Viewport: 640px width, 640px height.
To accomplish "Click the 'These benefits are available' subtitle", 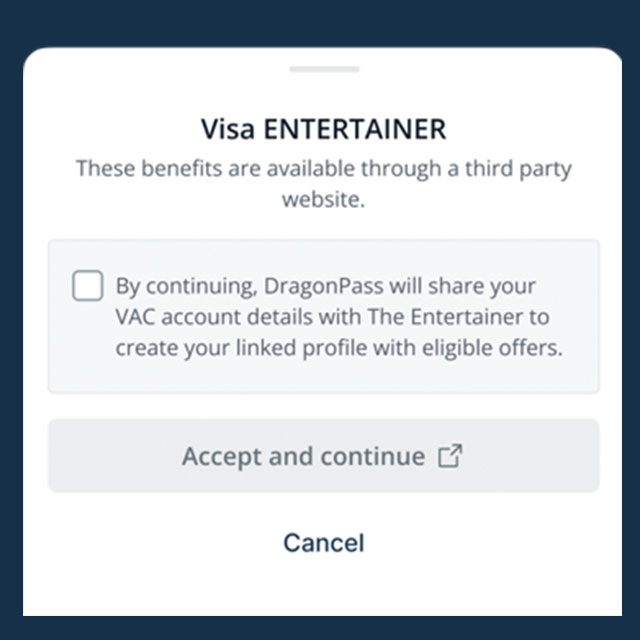I will [323, 168].
